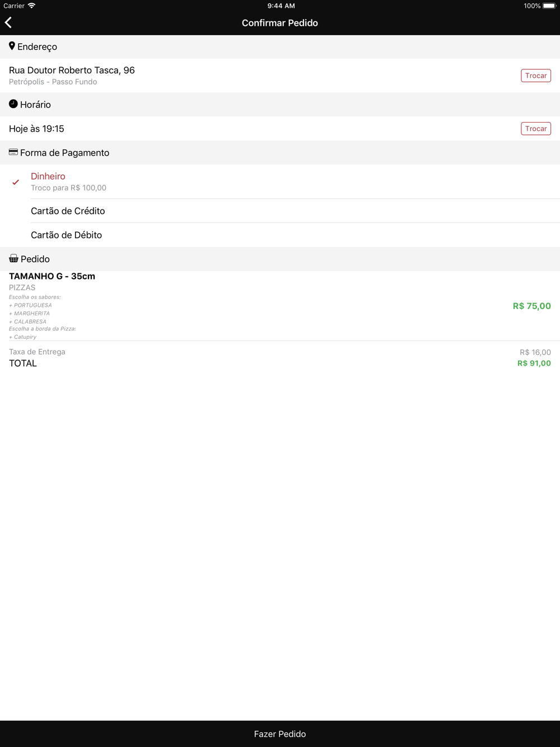Click the red checkmark next to Dinheiro
The width and height of the screenshot is (560, 747).
tap(16, 182)
